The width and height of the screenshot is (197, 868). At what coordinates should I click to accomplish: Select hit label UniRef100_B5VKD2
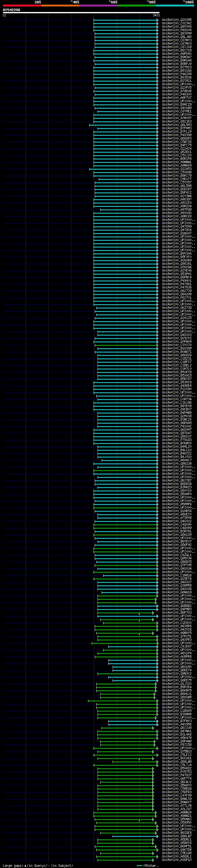pyautogui.click(x=177, y=768)
